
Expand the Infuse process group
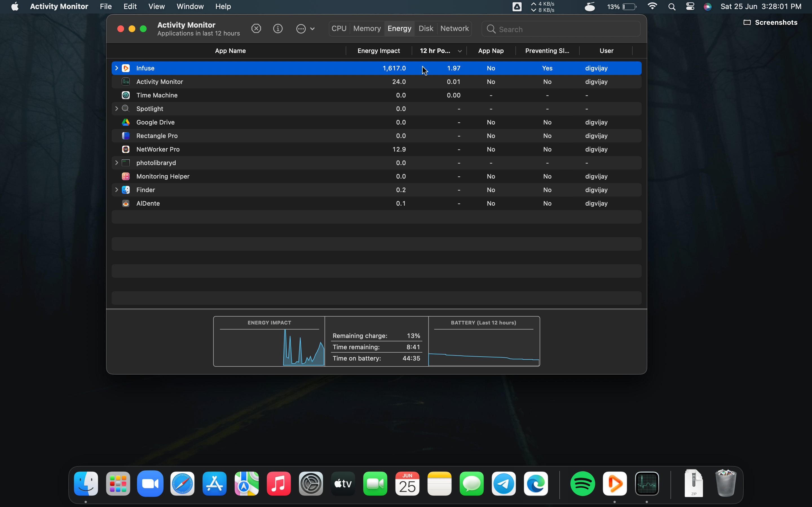coord(116,68)
